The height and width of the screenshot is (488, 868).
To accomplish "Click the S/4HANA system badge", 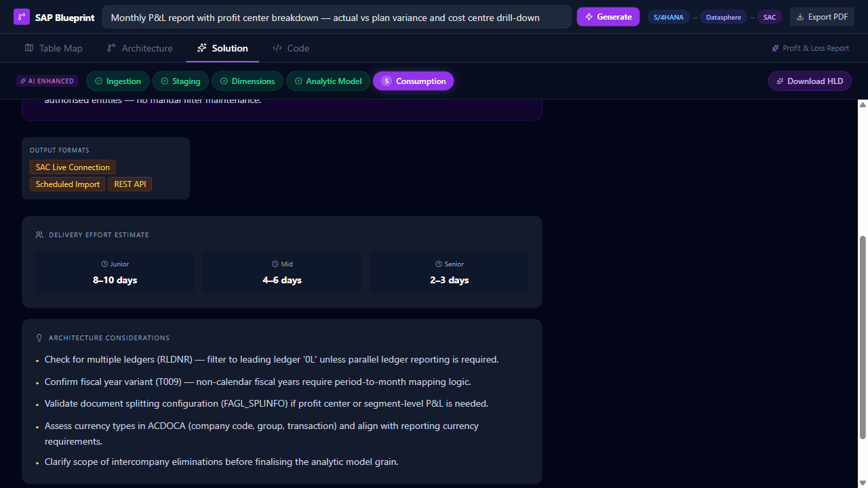I will click(x=668, y=18).
